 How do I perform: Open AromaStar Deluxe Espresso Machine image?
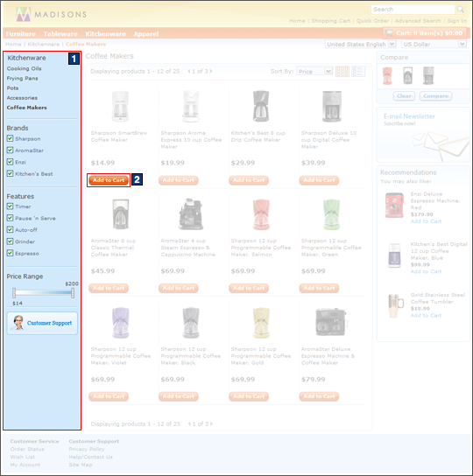tap(331, 322)
